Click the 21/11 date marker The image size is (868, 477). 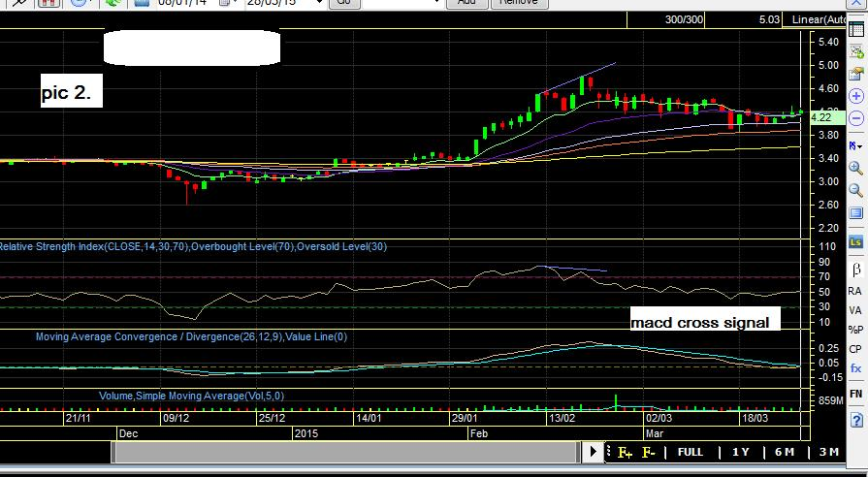pos(78,418)
